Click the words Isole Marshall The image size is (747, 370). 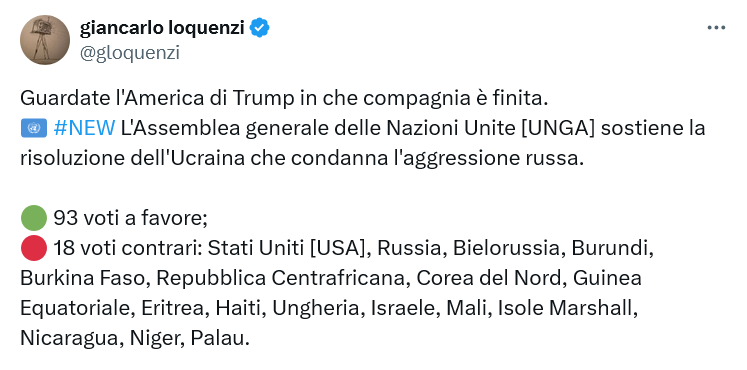point(565,308)
